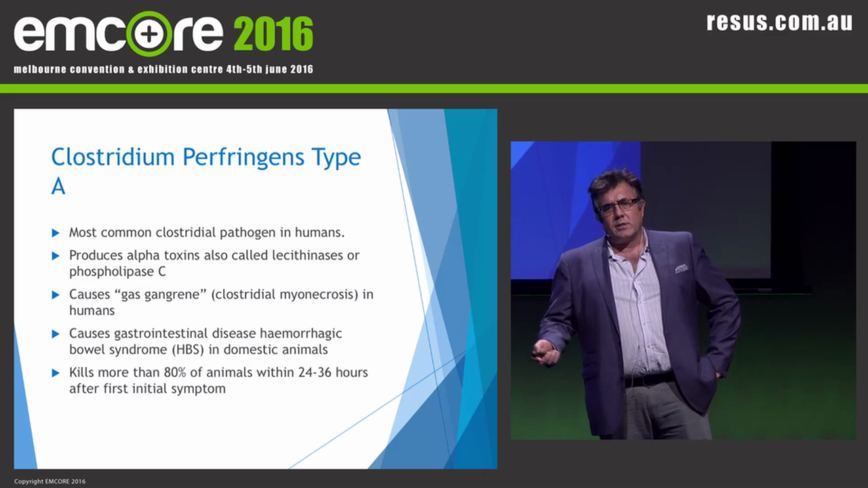Toggle the green divider bar under header
Image resolution: width=868 pixels, height=488 pixels.
coord(434,87)
